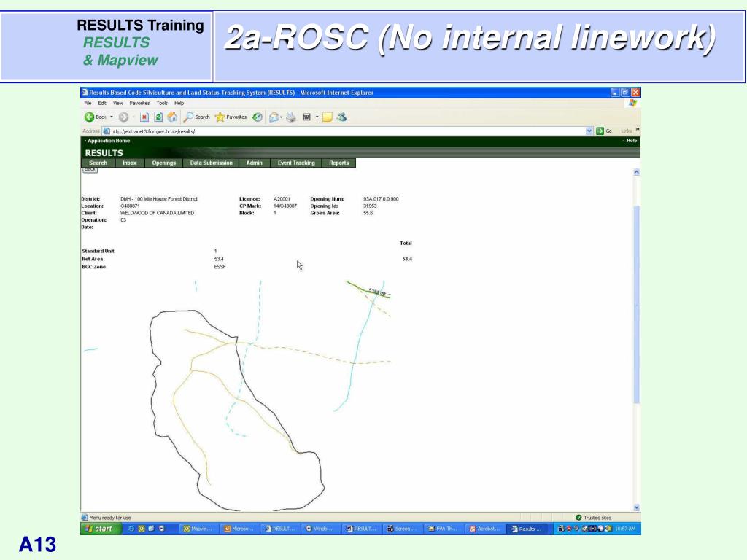The height and width of the screenshot is (560, 747).
Task: Switch to the Openings tab
Action: (x=164, y=163)
